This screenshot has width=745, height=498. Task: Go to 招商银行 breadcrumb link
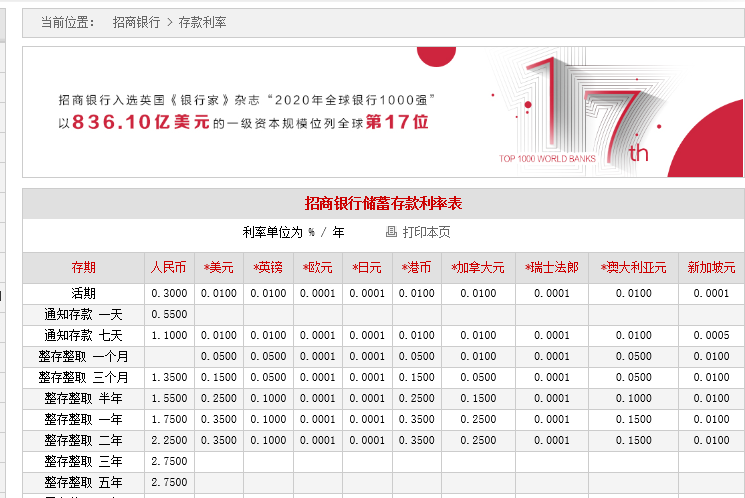click(136, 22)
